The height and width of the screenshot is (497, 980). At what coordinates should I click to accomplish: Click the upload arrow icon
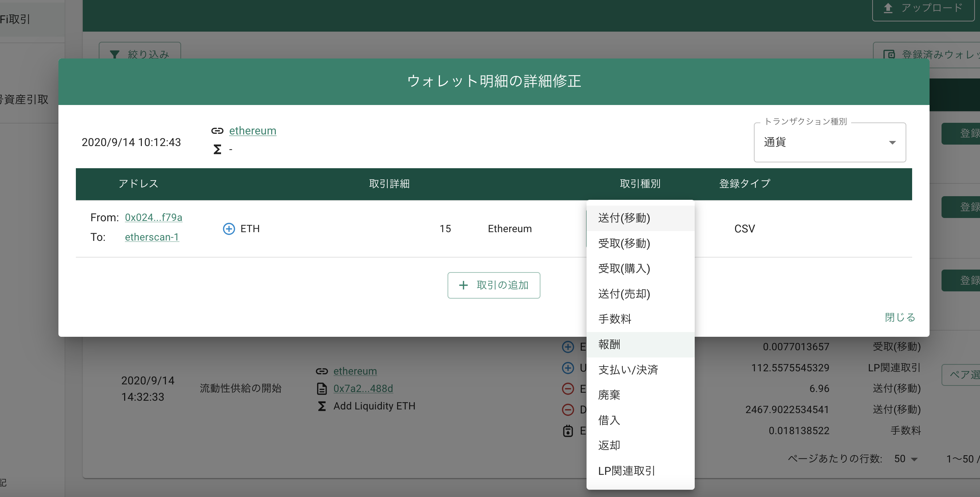pos(888,8)
